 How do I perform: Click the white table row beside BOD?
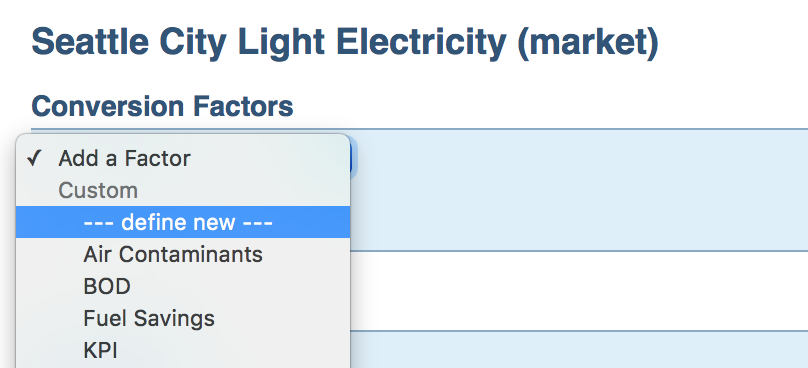point(579,291)
